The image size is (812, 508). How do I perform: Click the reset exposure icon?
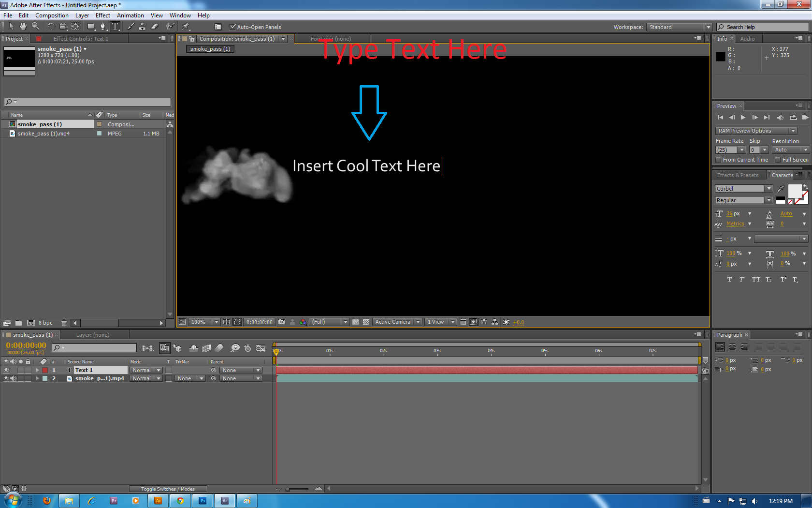pos(506,322)
